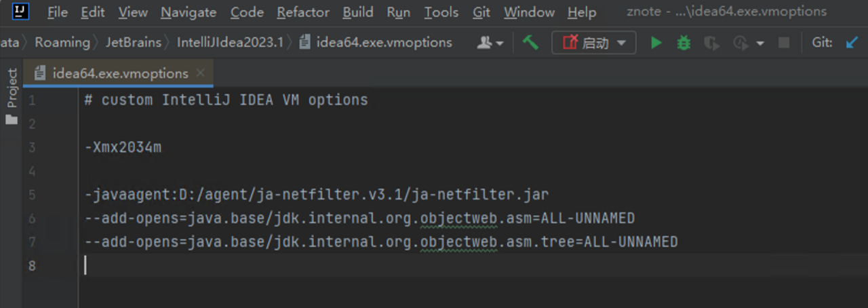This screenshot has height=308, width=868.
Task: Click Git update project arrow icon
Action: (x=852, y=43)
